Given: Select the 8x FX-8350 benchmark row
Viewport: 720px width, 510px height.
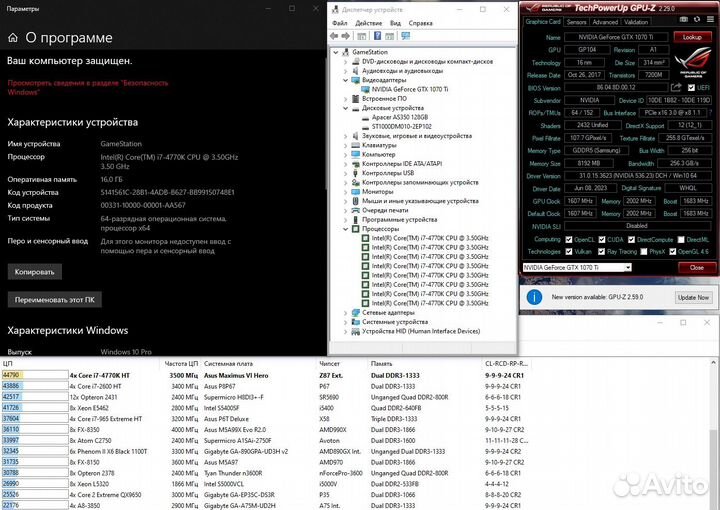Looking at the screenshot, I should coord(264,430).
